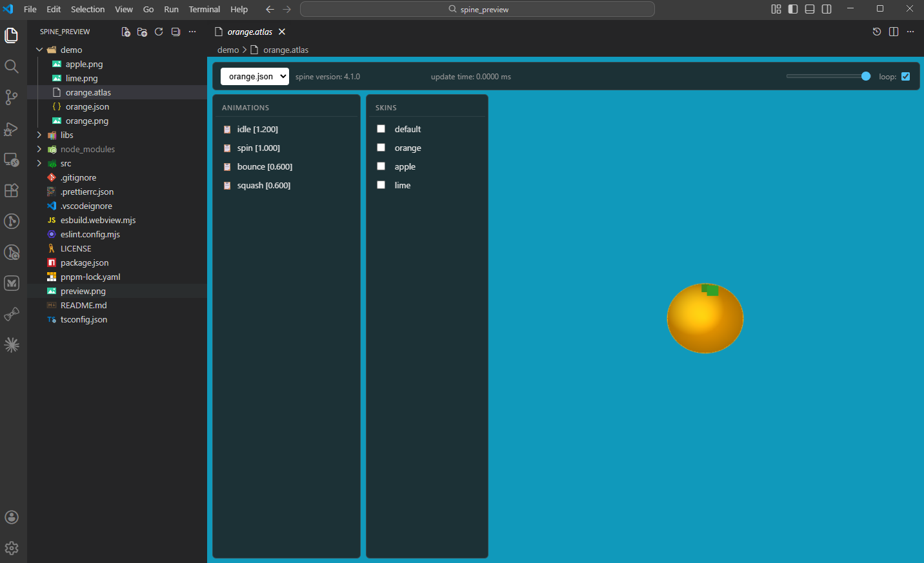Click the orange sprite in preview

tap(705, 319)
